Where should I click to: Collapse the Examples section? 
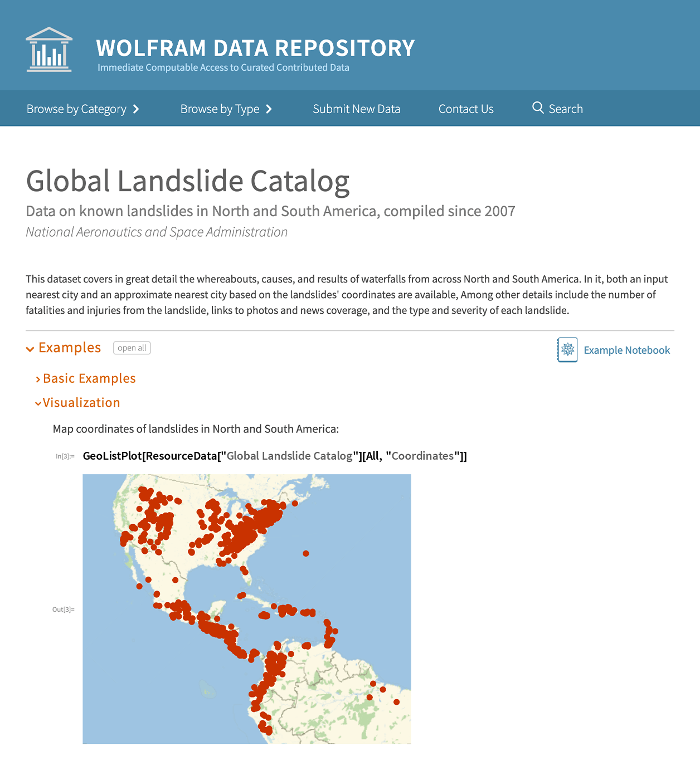pyautogui.click(x=30, y=349)
